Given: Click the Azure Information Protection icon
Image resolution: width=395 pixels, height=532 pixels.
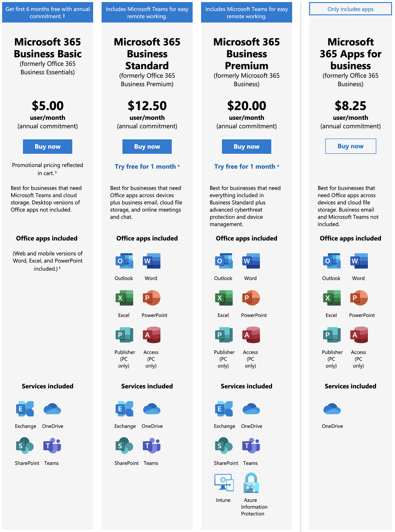Looking at the screenshot, I should 251,483.
